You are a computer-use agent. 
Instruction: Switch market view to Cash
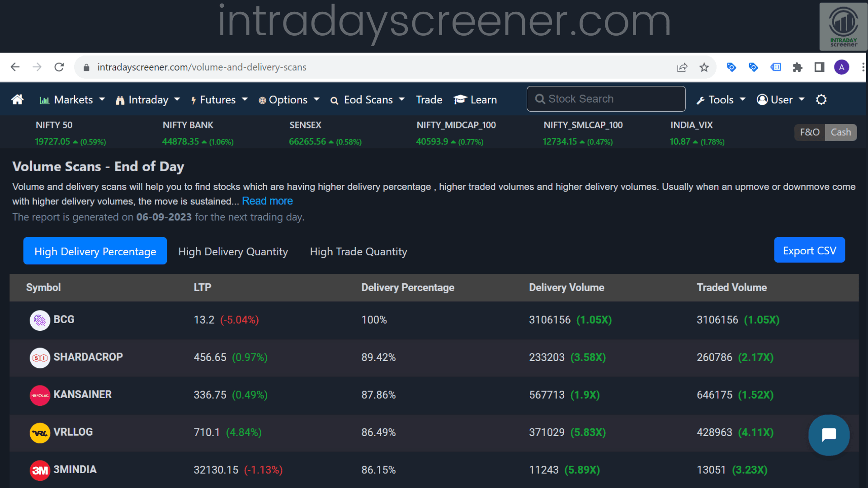[841, 132]
